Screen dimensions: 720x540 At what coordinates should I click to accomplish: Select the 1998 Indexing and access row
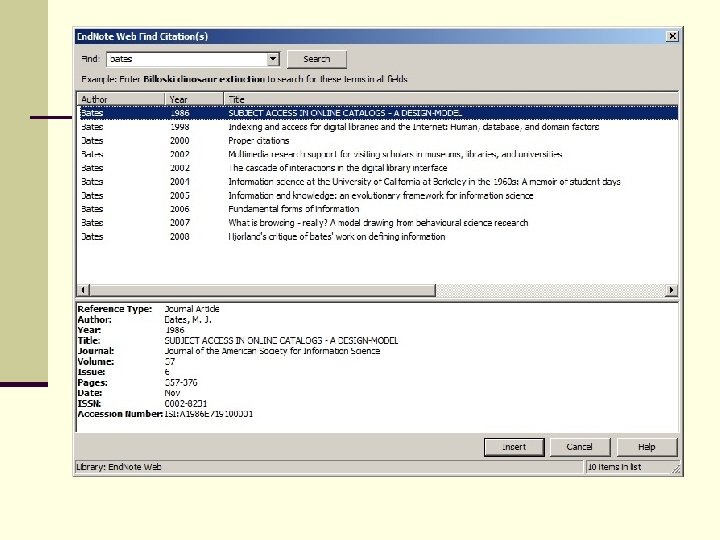coord(377,127)
